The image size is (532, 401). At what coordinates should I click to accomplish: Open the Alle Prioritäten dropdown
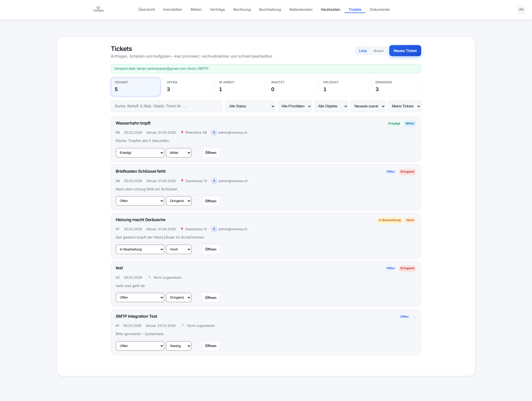295,106
